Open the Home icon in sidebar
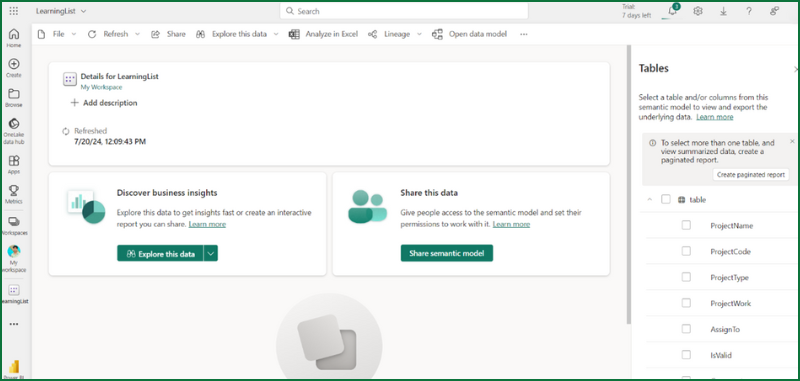The width and height of the screenshot is (800, 381). tap(14, 34)
